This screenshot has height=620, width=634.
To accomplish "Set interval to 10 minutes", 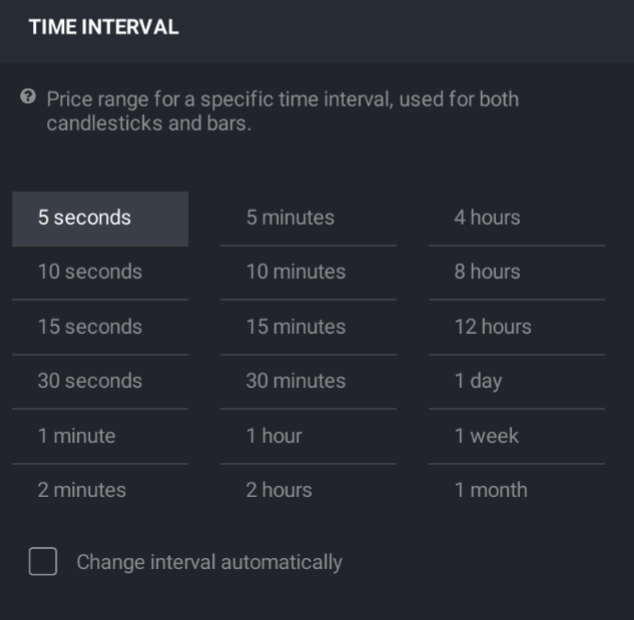I will 309,273.
